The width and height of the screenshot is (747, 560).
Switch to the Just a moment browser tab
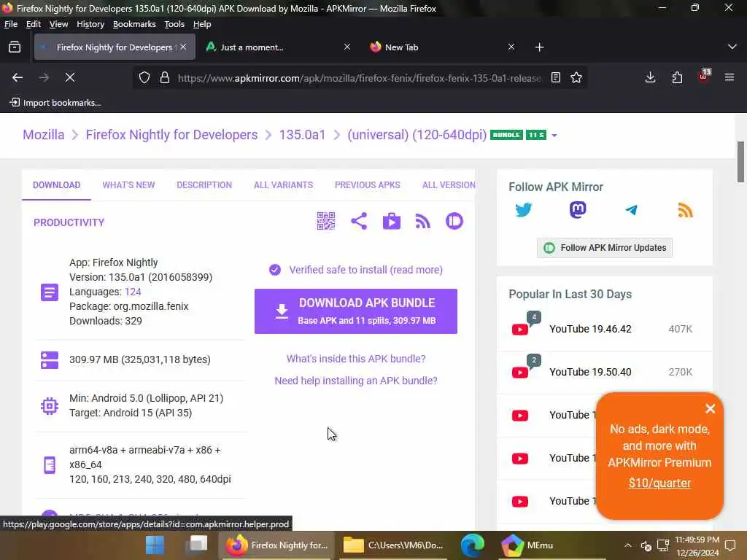[278, 47]
